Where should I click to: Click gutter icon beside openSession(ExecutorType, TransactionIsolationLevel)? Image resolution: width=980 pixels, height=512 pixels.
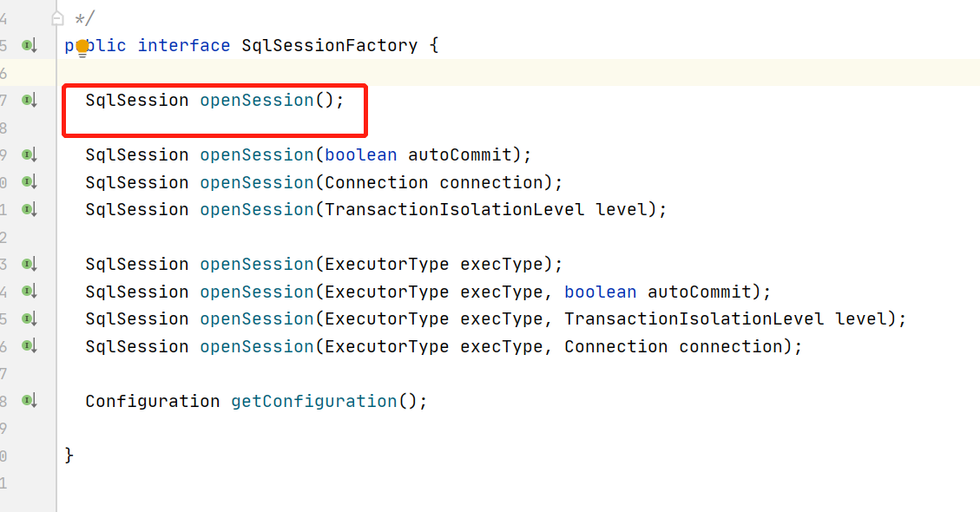[30, 318]
